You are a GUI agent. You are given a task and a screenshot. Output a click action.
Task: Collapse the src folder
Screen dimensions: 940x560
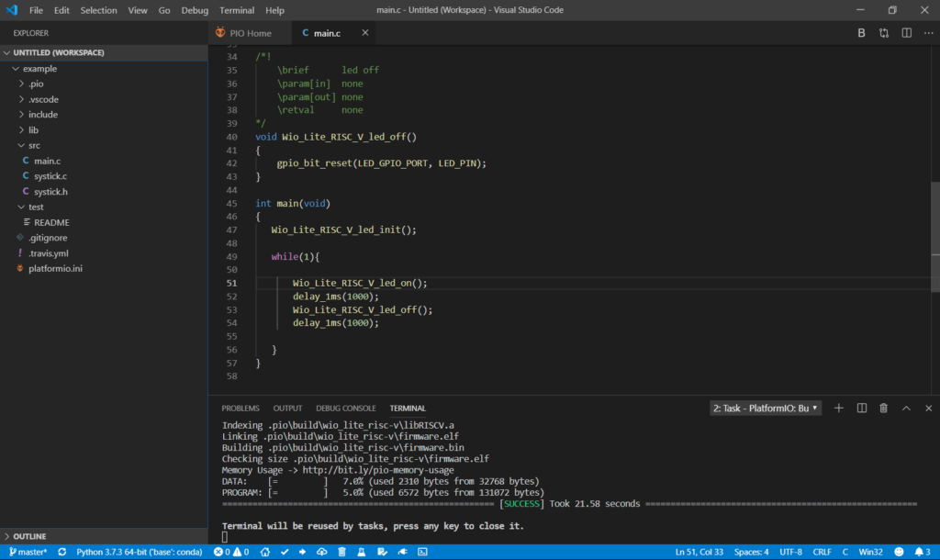pos(34,145)
